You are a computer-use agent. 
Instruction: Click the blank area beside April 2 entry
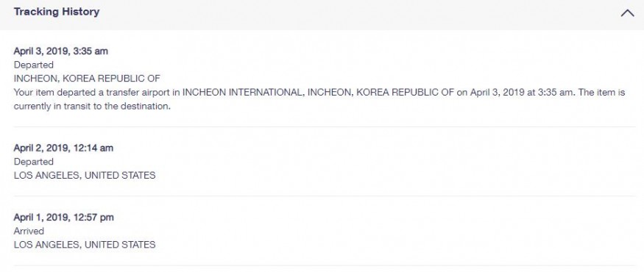coord(394,162)
